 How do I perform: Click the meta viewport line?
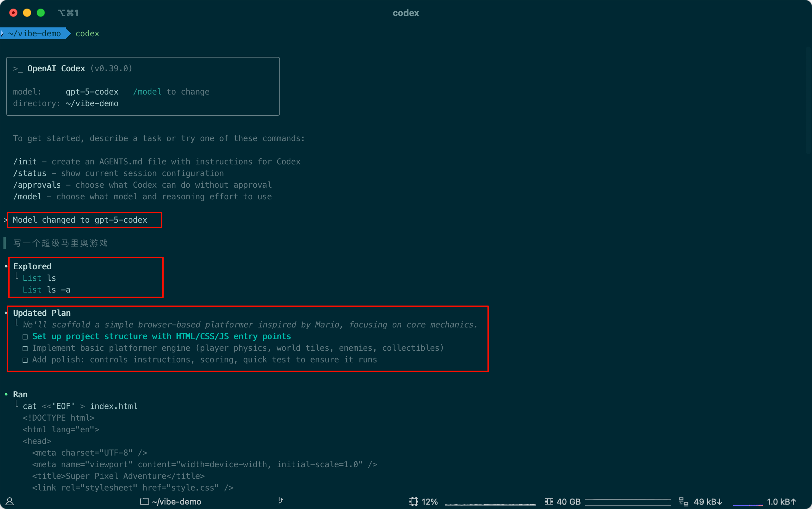pyautogui.click(x=205, y=464)
